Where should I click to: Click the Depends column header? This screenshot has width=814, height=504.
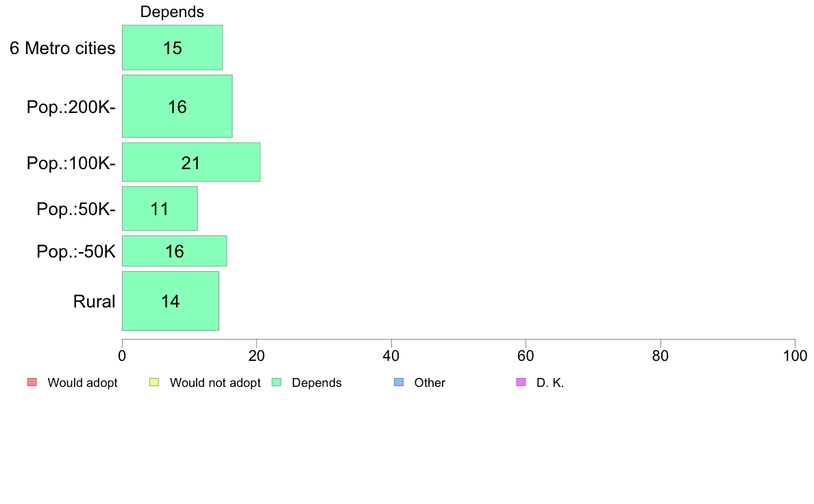click(172, 12)
